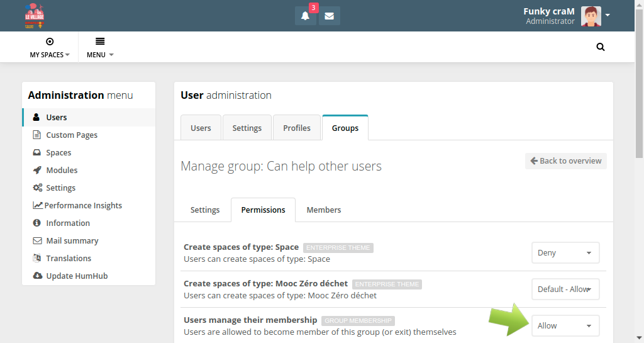Open Translations in the administration menu
Screen dimensions: 644x343
(x=69, y=258)
